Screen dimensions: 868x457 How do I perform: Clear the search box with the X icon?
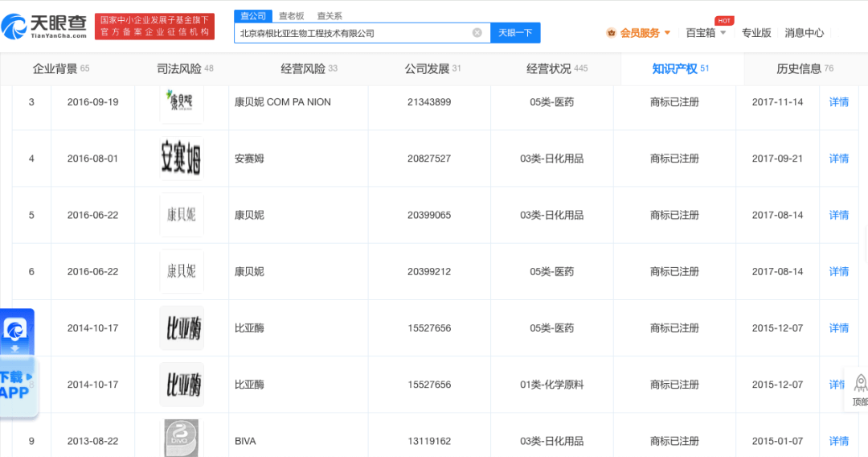477,33
